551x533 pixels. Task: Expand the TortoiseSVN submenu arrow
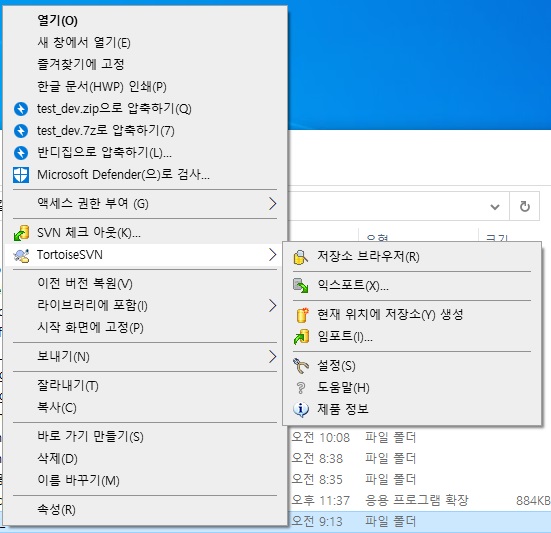point(273,255)
